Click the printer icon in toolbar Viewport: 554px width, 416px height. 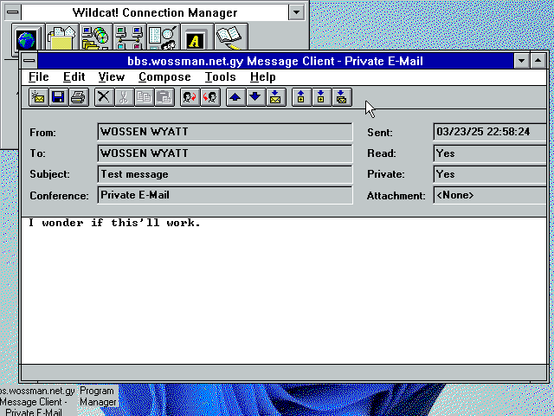78,97
